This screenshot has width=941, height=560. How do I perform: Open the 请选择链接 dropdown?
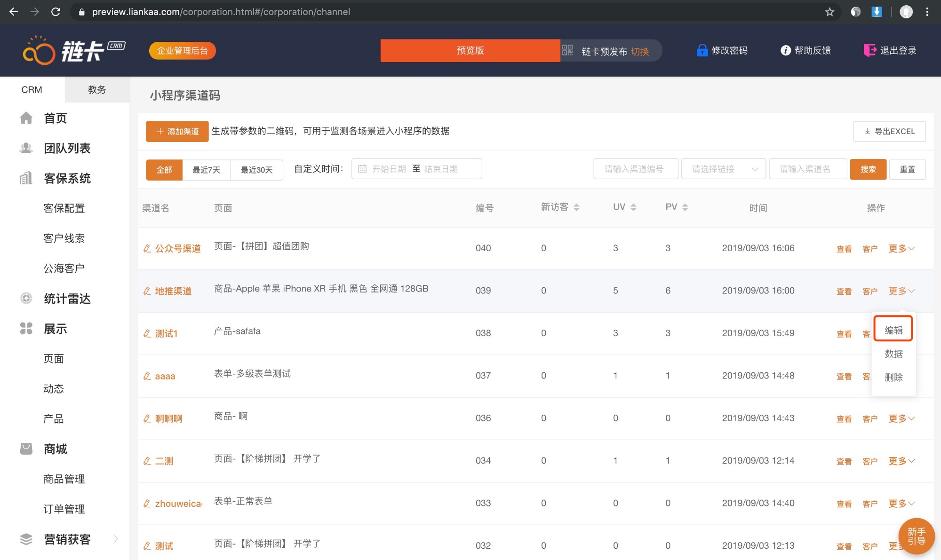(x=723, y=169)
